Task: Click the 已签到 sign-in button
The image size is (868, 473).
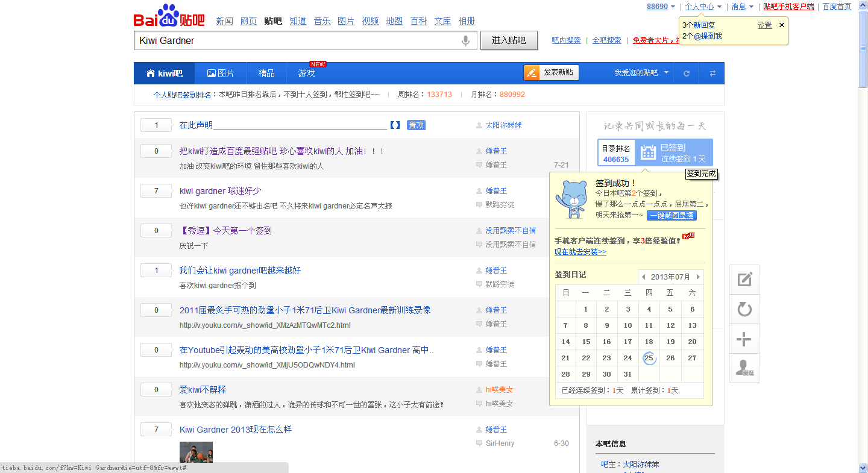Action: (674, 152)
